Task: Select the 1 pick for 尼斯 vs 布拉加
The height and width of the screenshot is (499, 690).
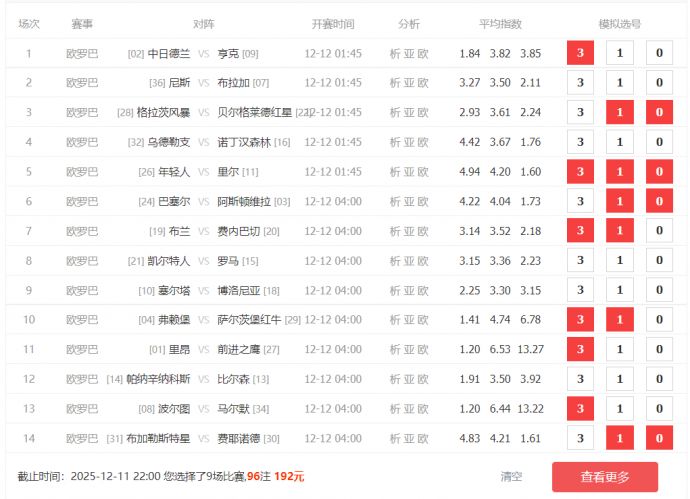Action: point(619,83)
